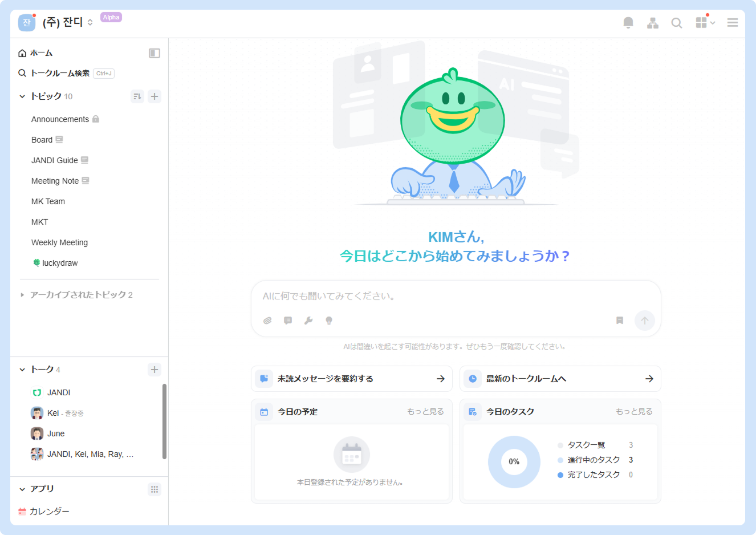The height and width of the screenshot is (535, 756).
Task: Click the clock icon beside 最新のトークルームへ
Action: click(473, 379)
